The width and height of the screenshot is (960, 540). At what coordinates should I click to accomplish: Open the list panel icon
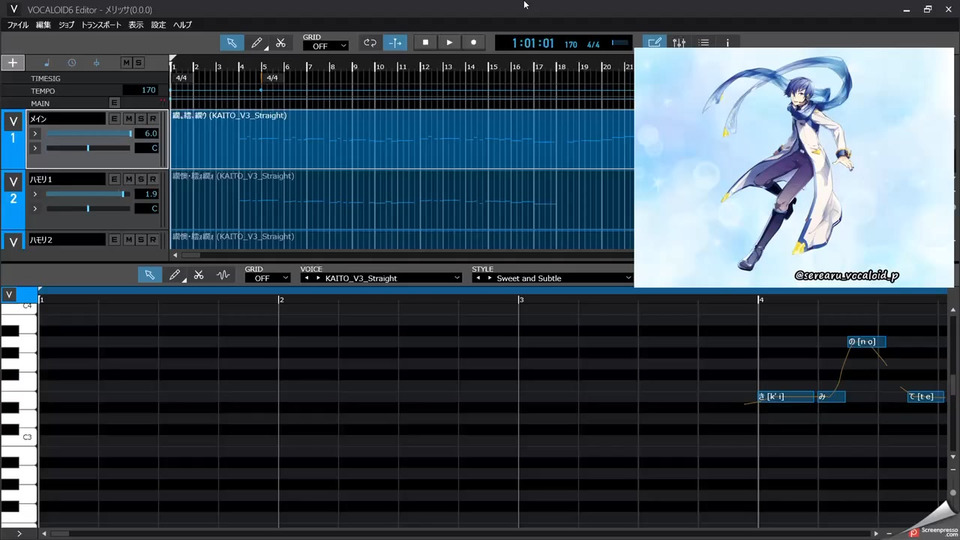pos(703,42)
